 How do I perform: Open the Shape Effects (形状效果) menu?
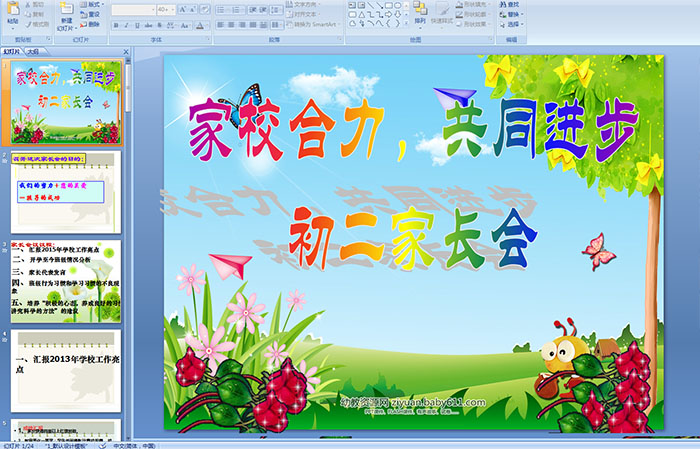pyautogui.click(x=473, y=24)
